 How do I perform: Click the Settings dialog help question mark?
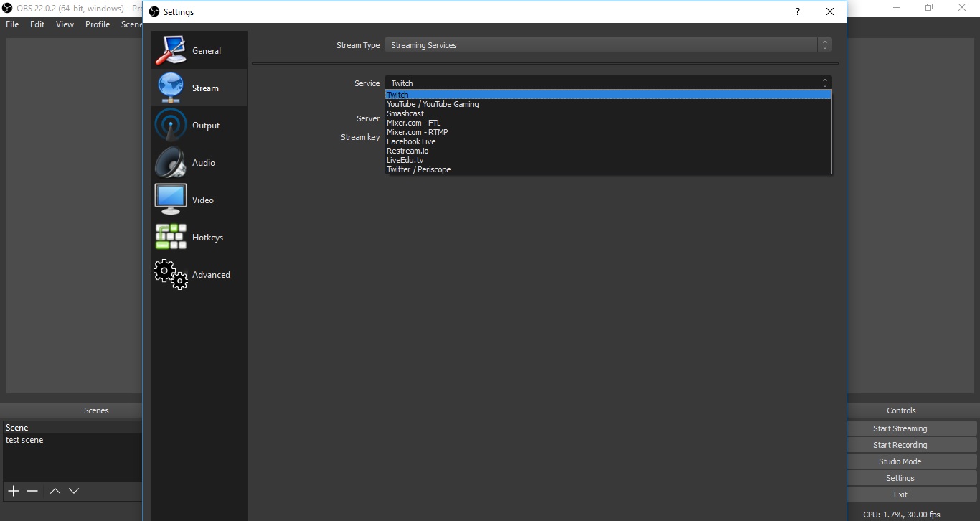click(x=798, y=11)
